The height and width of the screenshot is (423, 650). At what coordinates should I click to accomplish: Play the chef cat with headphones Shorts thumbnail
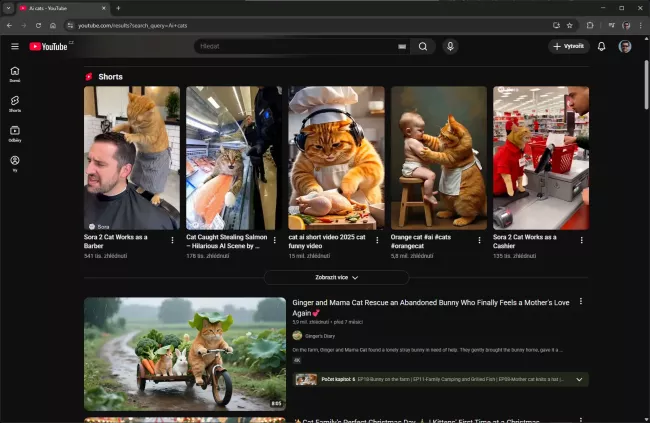(336, 158)
